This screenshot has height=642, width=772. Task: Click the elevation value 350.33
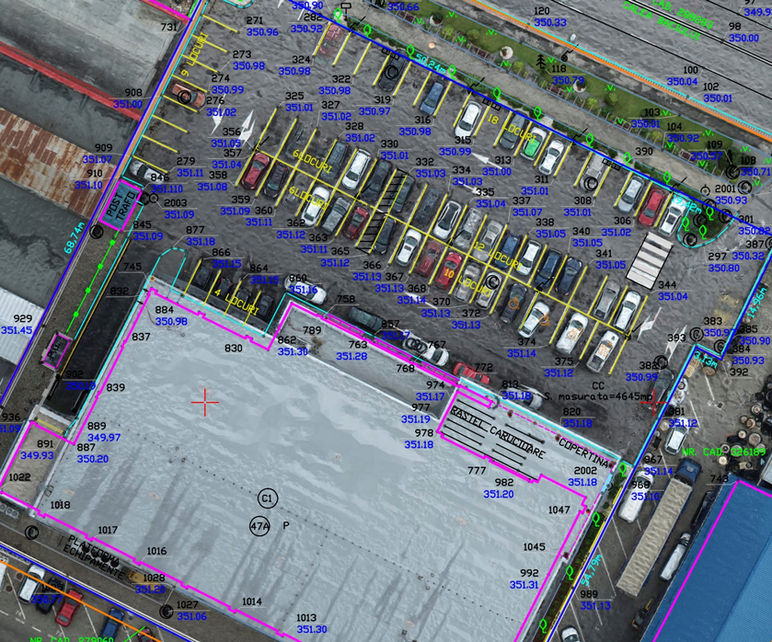(x=550, y=22)
